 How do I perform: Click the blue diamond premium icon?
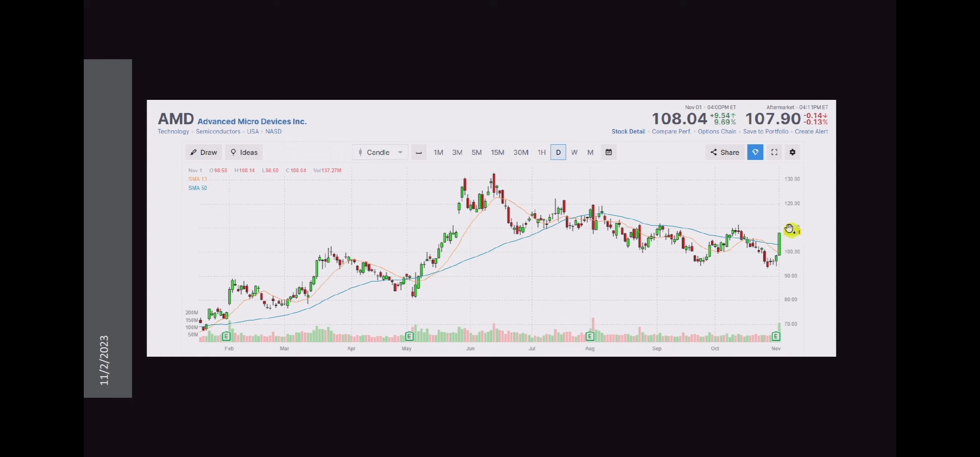[x=755, y=152]
